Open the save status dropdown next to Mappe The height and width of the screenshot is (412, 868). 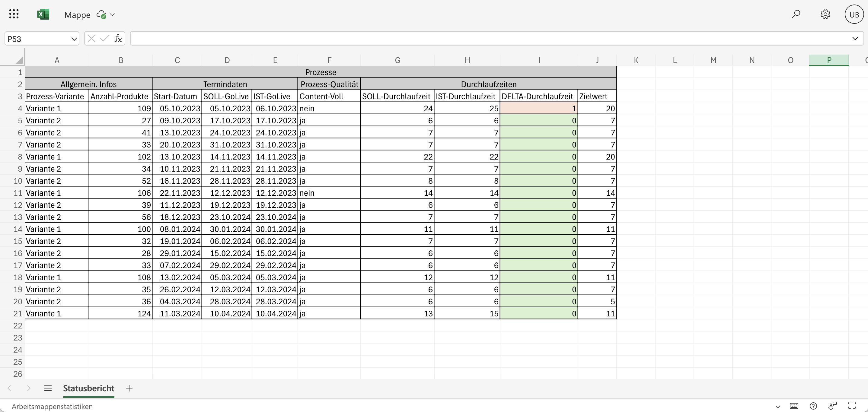(x=113, y=15)
